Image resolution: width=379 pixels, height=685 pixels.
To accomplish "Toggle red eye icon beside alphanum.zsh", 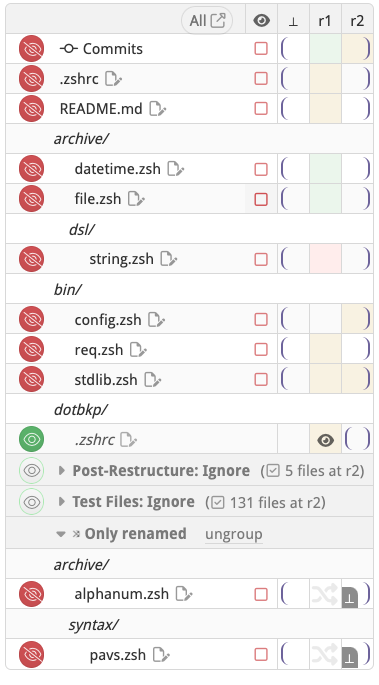I will click(31, 594).
